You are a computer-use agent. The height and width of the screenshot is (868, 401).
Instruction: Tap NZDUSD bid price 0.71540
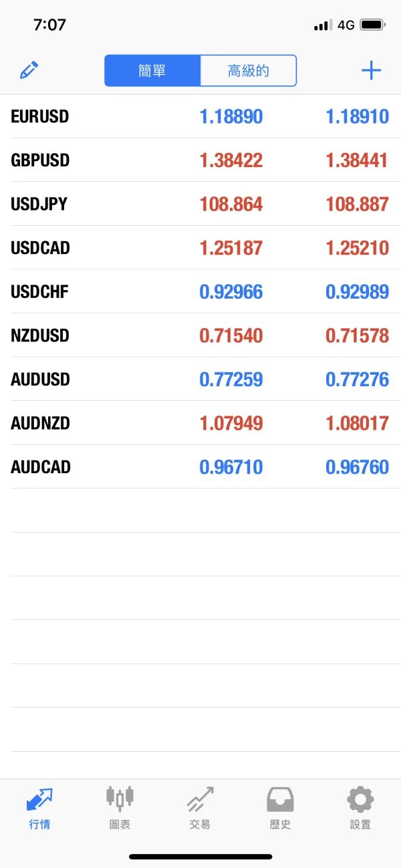tap(231, 336)
